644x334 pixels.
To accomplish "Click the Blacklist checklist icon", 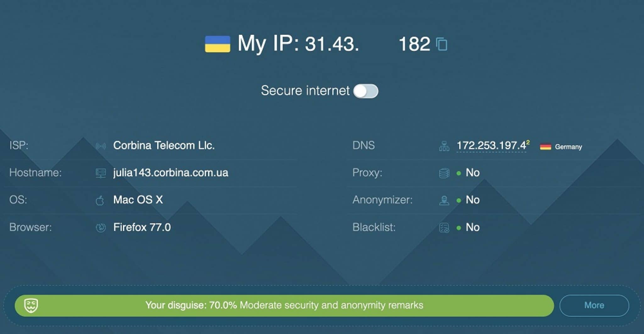I will coord(444,228).
